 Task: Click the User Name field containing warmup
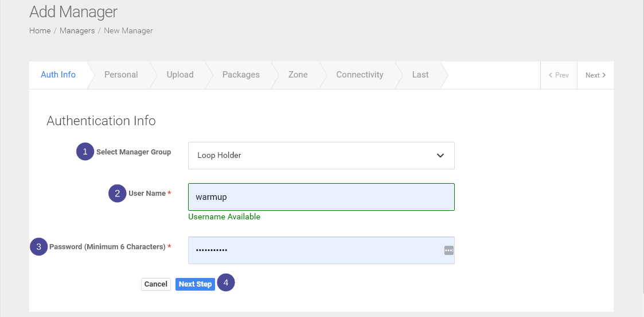point(321,197)
